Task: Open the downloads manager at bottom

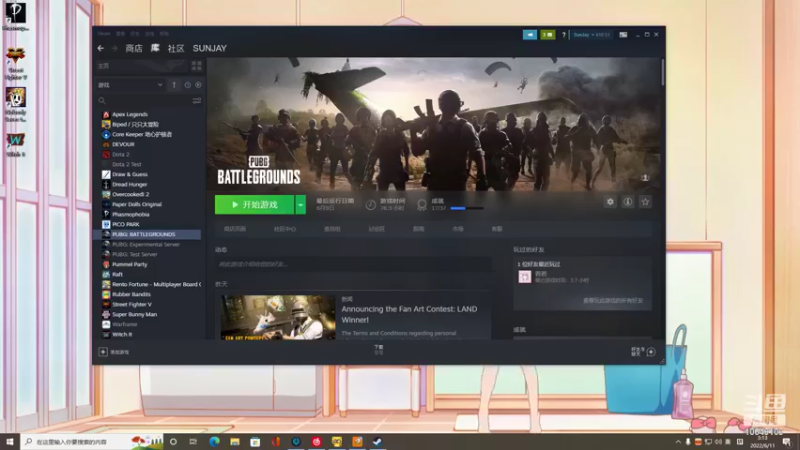Action: coord(379,349)
